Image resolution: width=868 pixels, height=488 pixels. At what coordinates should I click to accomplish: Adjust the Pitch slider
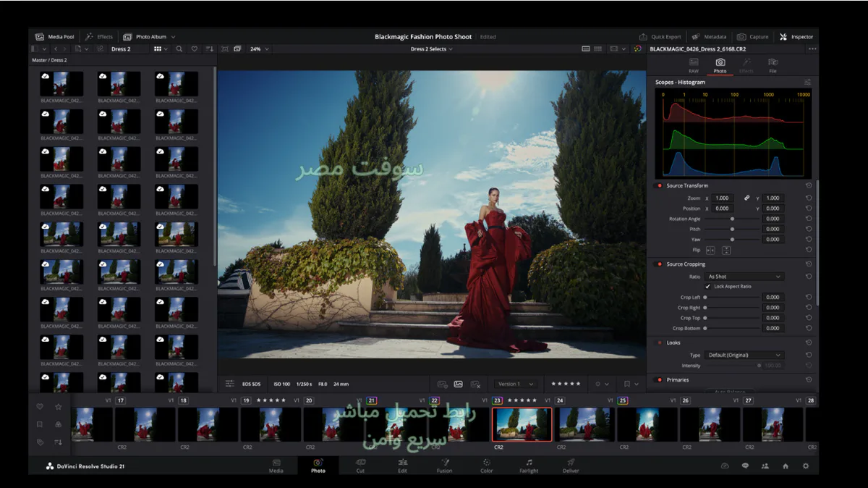click(732, 229)
